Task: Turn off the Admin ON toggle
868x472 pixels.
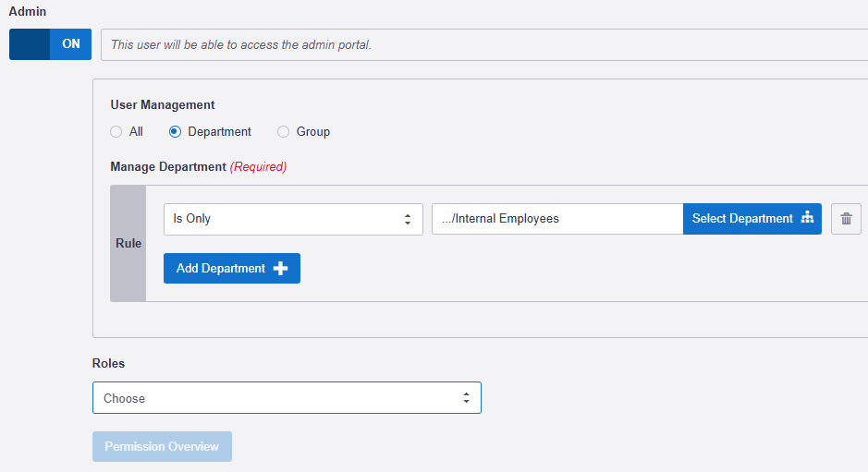Action: click(50, 44)
